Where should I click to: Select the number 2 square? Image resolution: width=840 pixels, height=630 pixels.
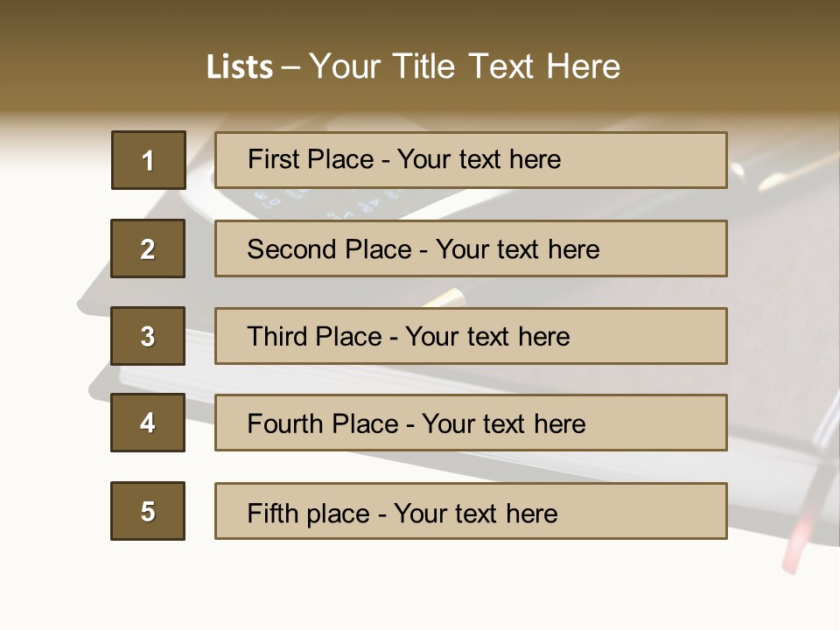[x=148, y=248]
